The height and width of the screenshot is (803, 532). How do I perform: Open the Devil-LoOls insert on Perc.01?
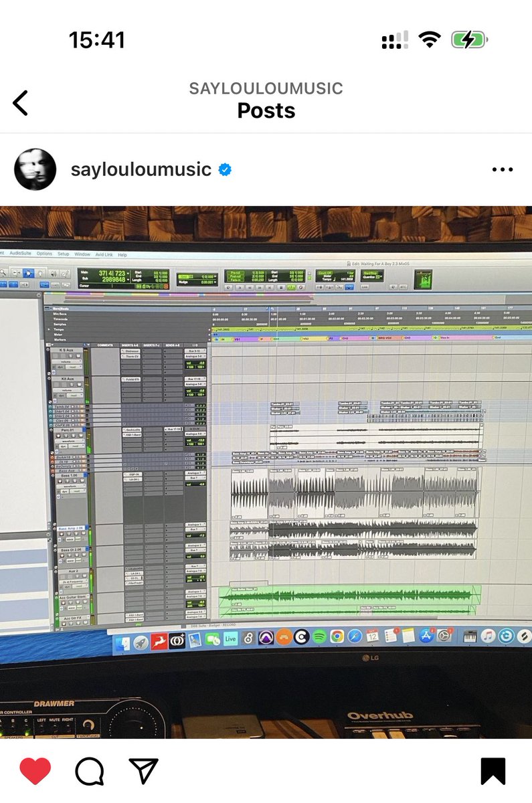pos(132,430)
